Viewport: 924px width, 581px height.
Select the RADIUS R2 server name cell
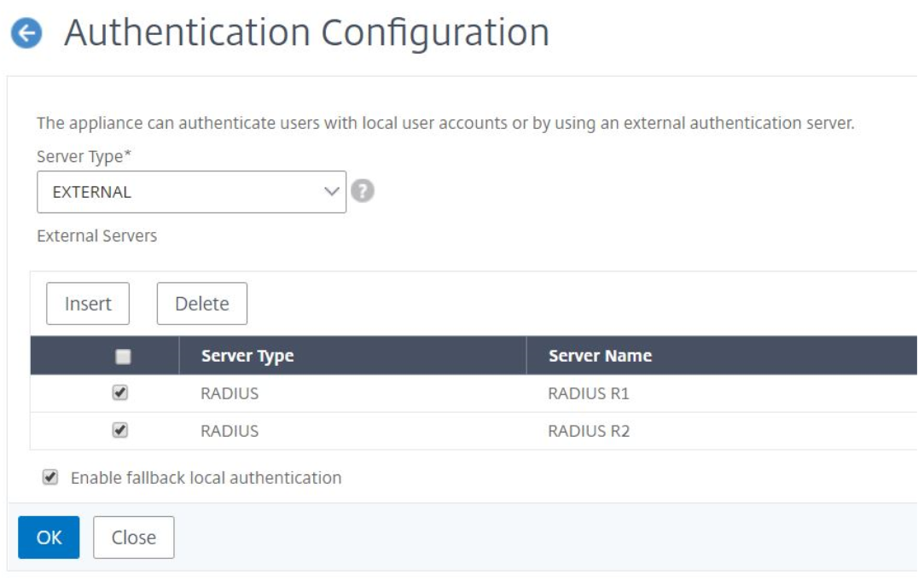click(x=589, y=432)
